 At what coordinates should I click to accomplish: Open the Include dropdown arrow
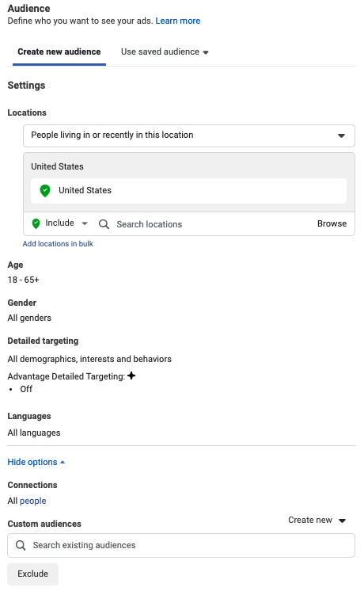(x=85, y=224)
